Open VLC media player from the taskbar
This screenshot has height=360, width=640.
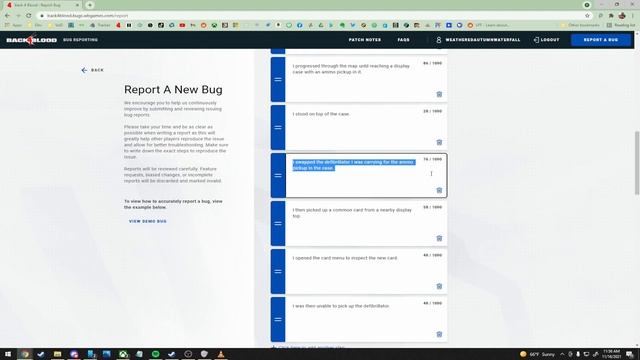tap(221, 354)
